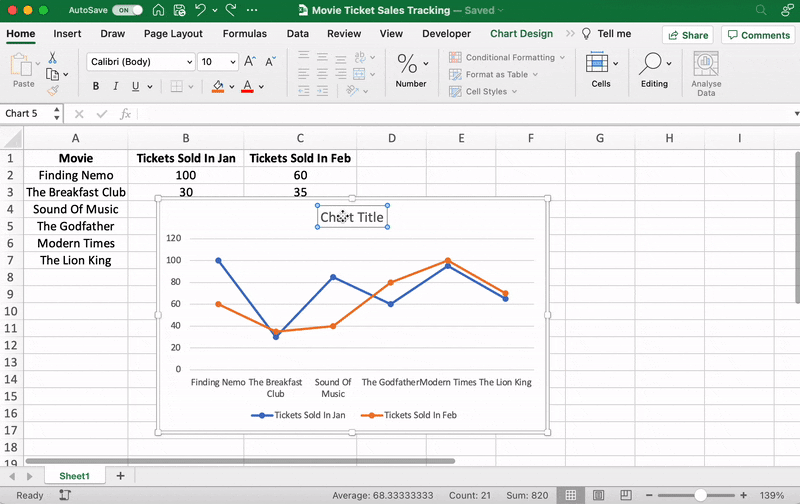Open the Font Color dropdown arrow
Viewport: 800px width, 504px height.
[x=261, y=87]
